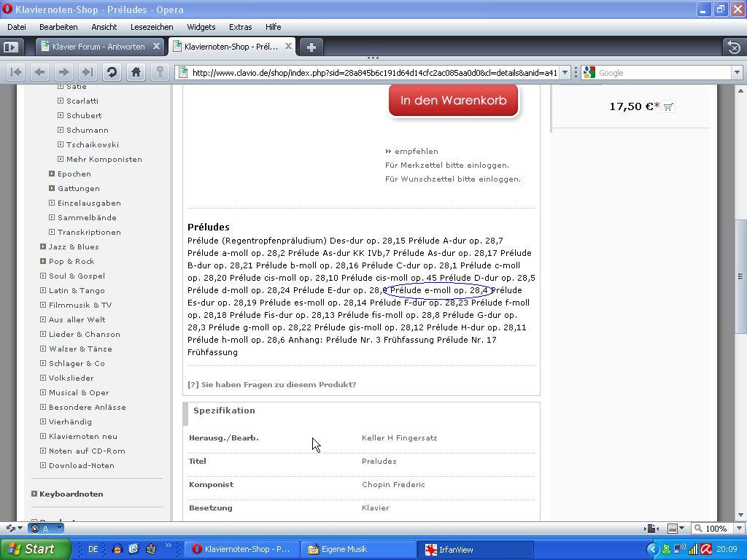Image resolution: width=747 pixels, height=560 pixels.
Task: Expand the Keyboardnoten section
Action: (x=34, y=494)
